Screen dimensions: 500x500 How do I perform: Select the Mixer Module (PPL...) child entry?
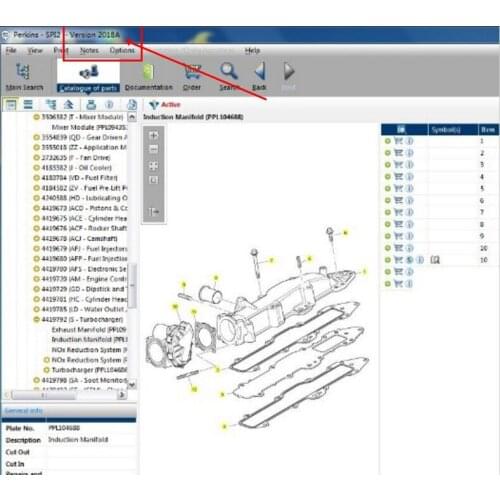89,127
